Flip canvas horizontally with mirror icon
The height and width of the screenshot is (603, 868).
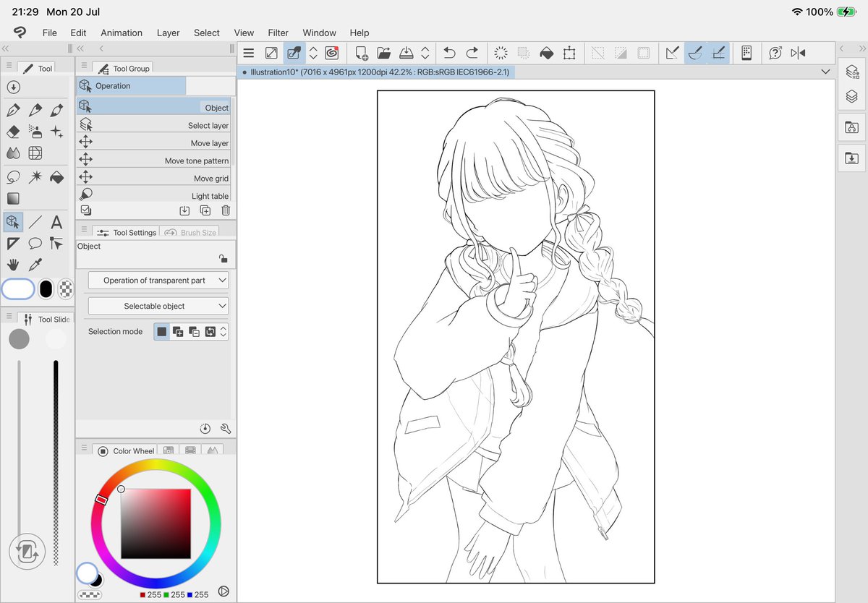tap(798, 53)
